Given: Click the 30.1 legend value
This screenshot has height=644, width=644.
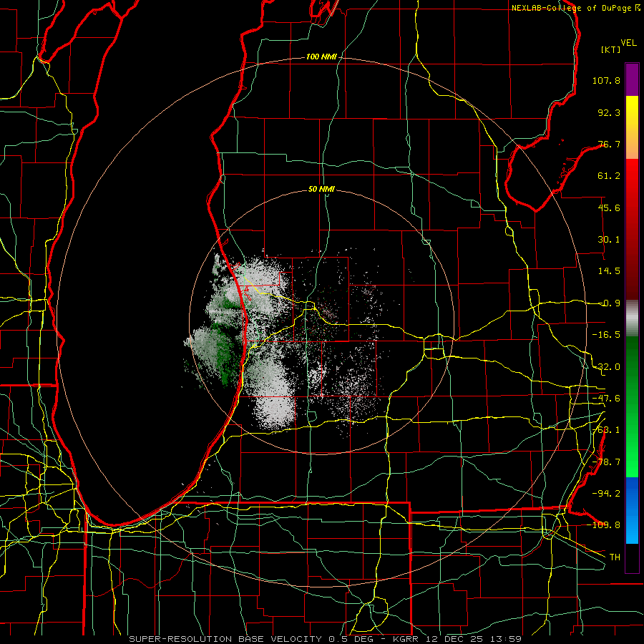Looking at the screenshot, I should click(x=609, y=240).
